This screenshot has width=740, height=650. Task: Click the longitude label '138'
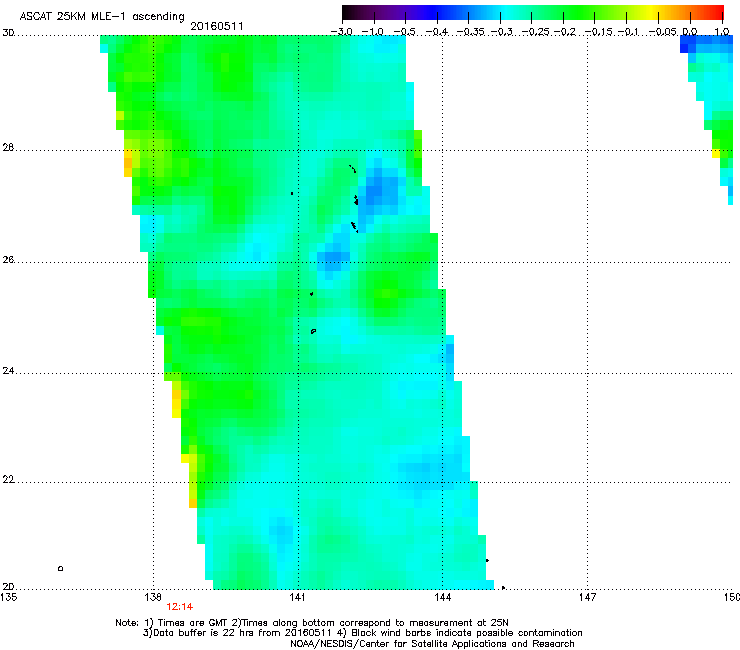pos(153,598)
